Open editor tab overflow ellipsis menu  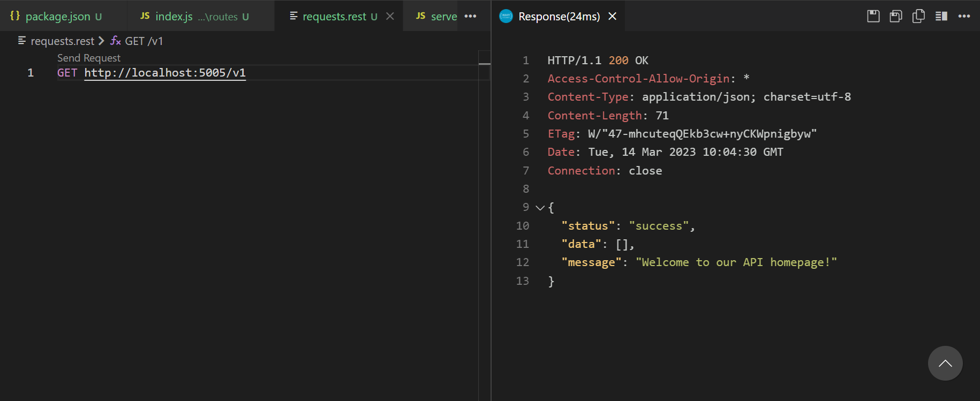point(470,16)
